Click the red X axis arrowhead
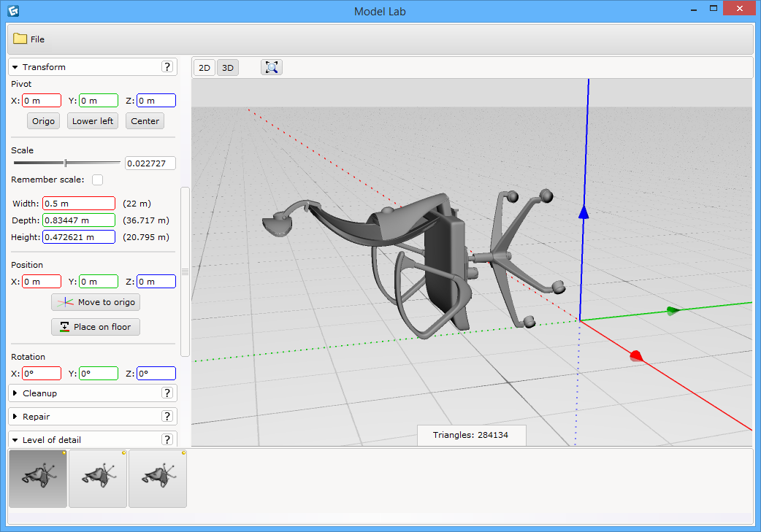761x532 pixels. [636, 355]
